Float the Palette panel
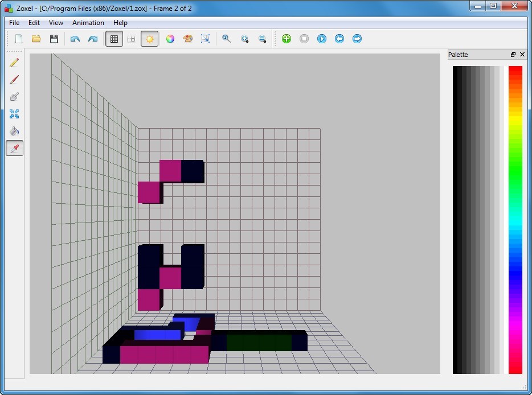The height and width of the screenshot is (395, 532). pyautogui.click(x=513, y=55)
